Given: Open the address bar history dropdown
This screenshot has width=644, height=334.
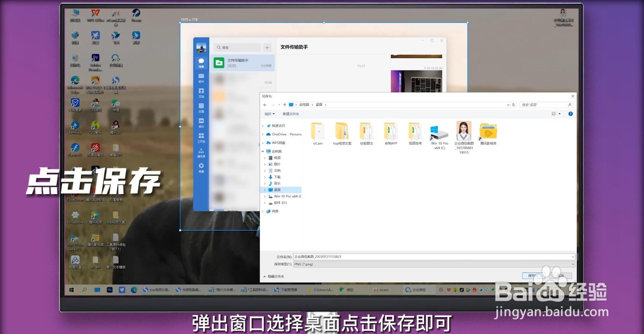Looking at the screenshot, I should 508,105.
